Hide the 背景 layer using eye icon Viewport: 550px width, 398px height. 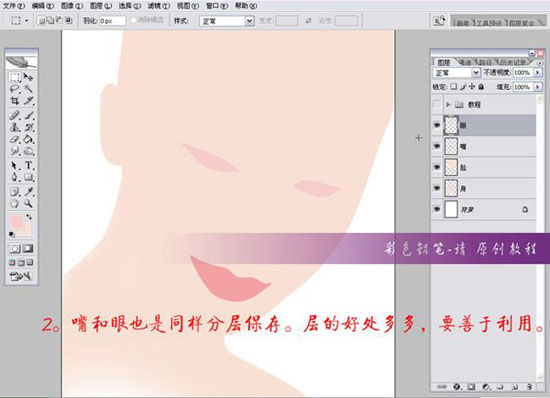437,209
